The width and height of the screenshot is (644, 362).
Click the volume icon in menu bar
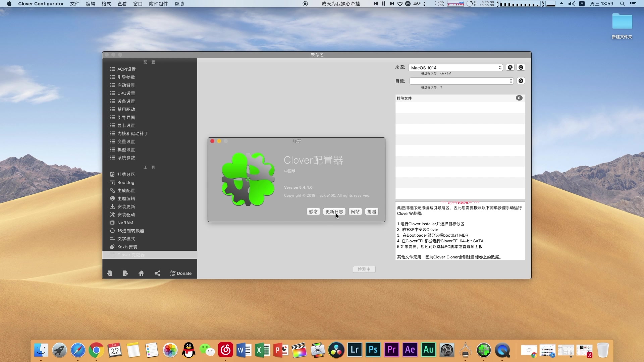click(572, 4)
